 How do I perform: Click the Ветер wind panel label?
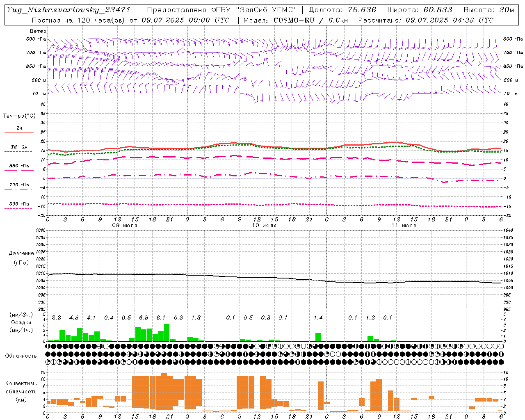38,31
